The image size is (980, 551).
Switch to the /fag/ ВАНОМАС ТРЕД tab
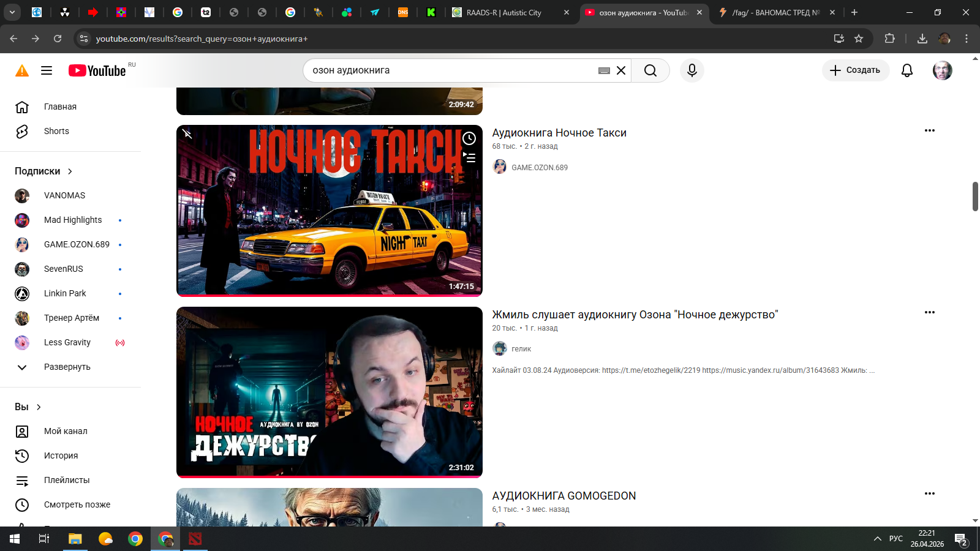[x=775, y=12]
